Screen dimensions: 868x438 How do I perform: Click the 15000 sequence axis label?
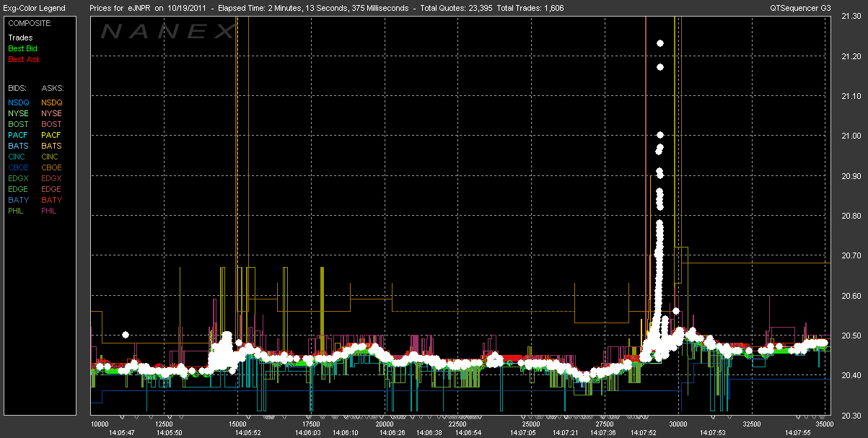[238, 424]
